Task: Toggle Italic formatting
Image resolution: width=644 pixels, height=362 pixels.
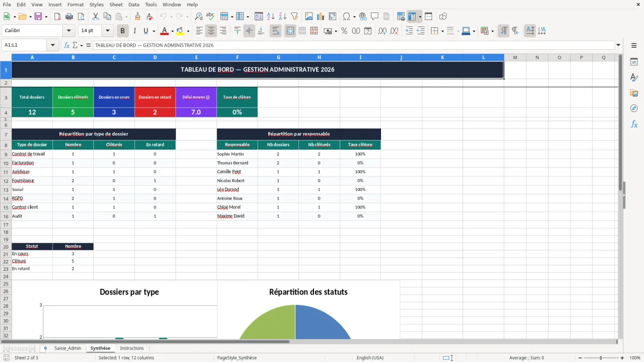Action: point(135,31)
